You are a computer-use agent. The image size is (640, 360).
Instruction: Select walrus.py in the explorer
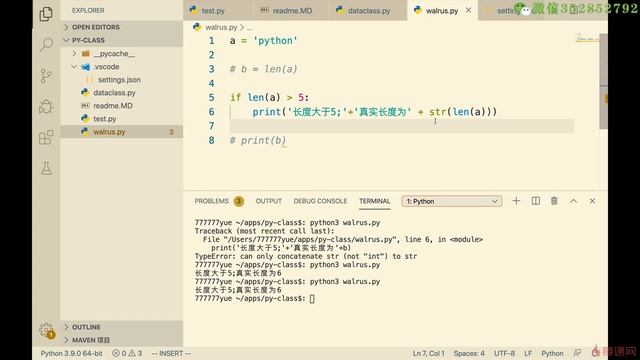tap(122, 132)
